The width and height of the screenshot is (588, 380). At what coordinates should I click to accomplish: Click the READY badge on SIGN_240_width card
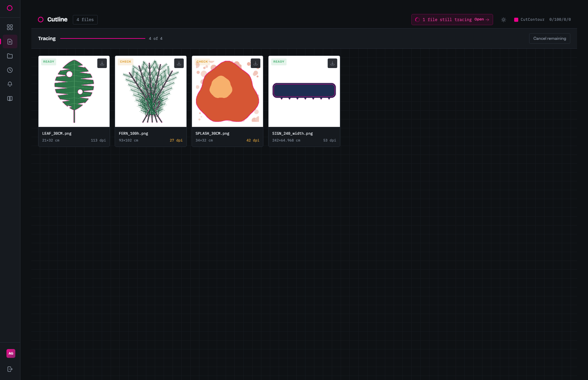coord(279,62)
